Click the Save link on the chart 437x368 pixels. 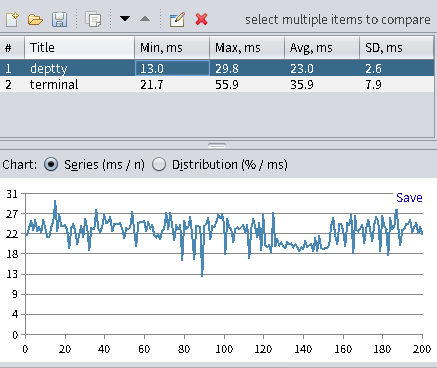[409, 198]
